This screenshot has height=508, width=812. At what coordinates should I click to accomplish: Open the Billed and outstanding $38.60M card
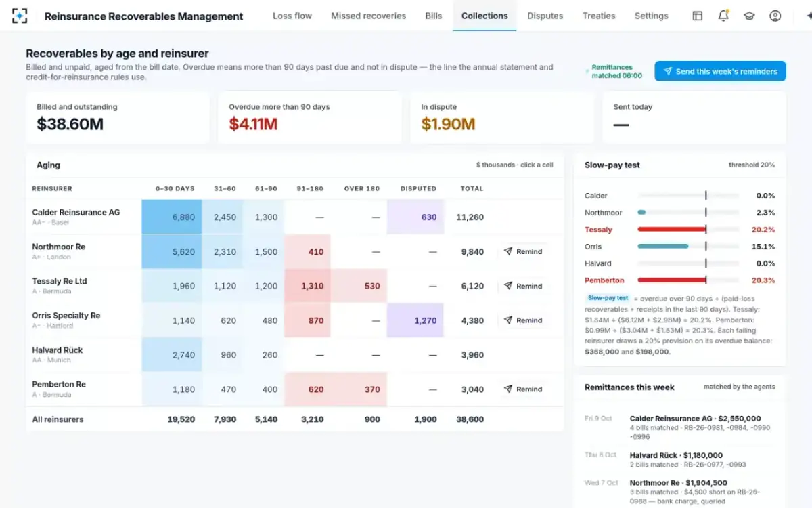(x=118, y=118)
